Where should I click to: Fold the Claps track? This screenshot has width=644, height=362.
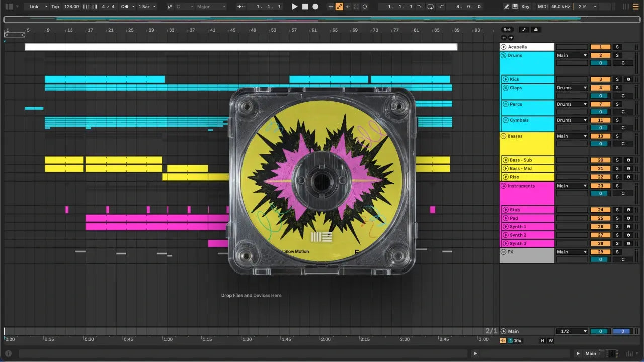click(x=505, y=88)
